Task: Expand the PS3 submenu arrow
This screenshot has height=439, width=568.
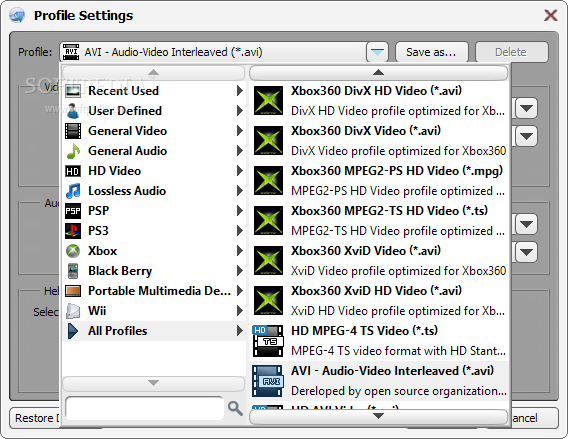Action: (239, 230)
